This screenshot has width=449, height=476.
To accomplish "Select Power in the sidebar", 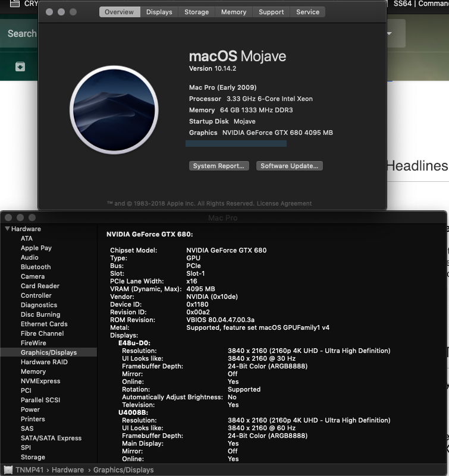I will [x=30, y=409].
